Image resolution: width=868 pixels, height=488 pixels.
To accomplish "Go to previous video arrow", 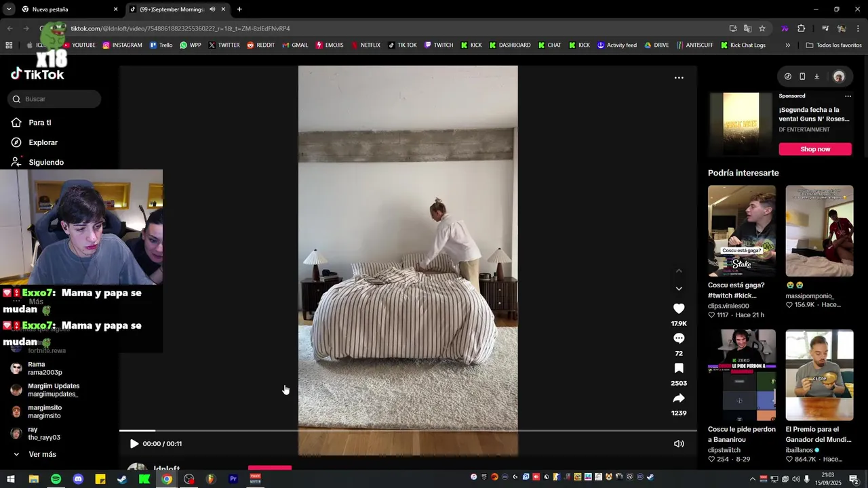I will 679,270.
